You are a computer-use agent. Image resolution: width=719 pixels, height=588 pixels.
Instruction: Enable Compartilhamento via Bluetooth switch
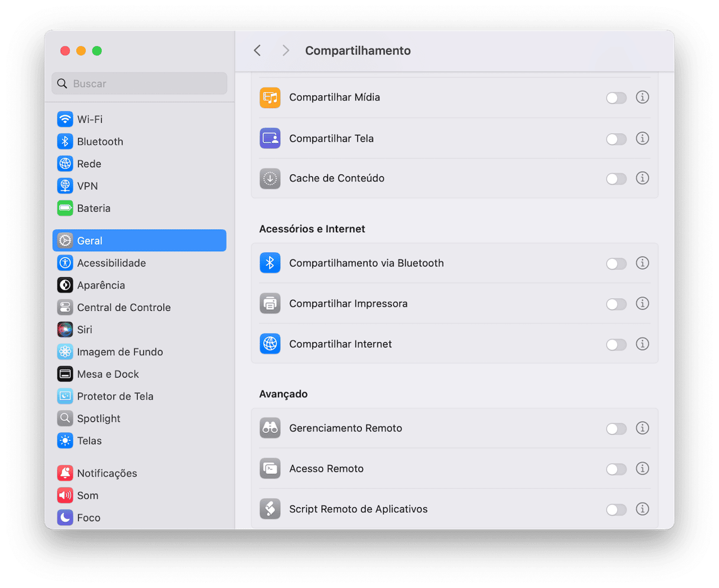point(616,264)
